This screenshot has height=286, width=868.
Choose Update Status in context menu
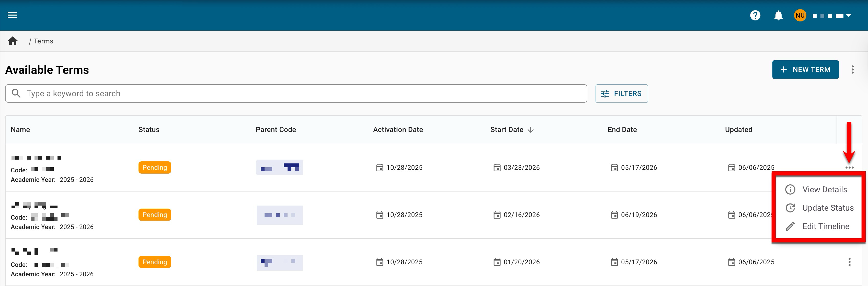[x=828, y=208]
